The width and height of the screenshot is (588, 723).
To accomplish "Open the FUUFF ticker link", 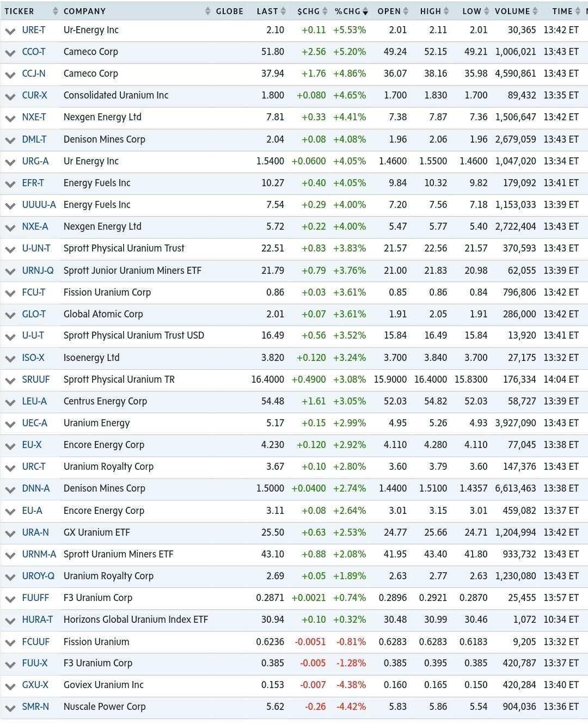I will tap(35, 598).
